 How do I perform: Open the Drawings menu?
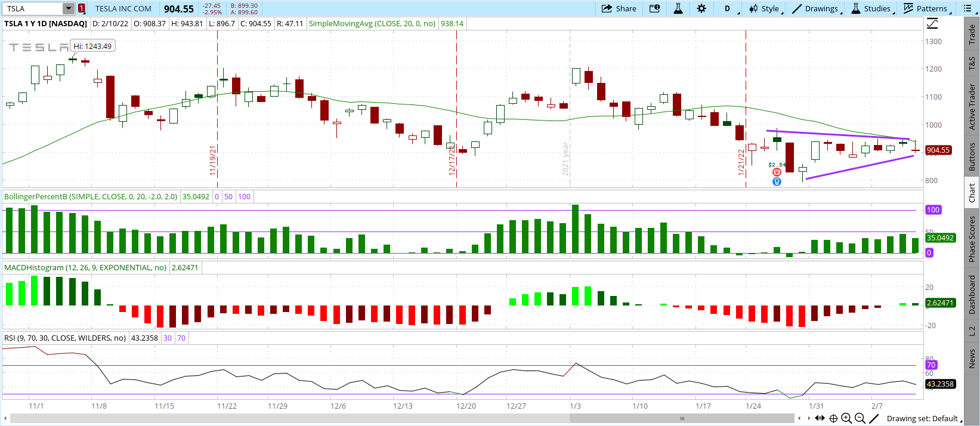tap(816, 8)
